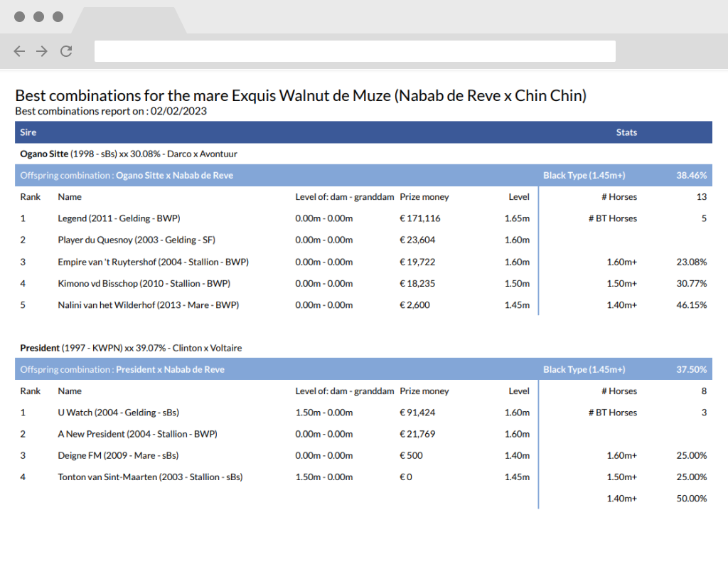
Task: Open Player du Quesnoy horse entry
Action: pos(136,240)
